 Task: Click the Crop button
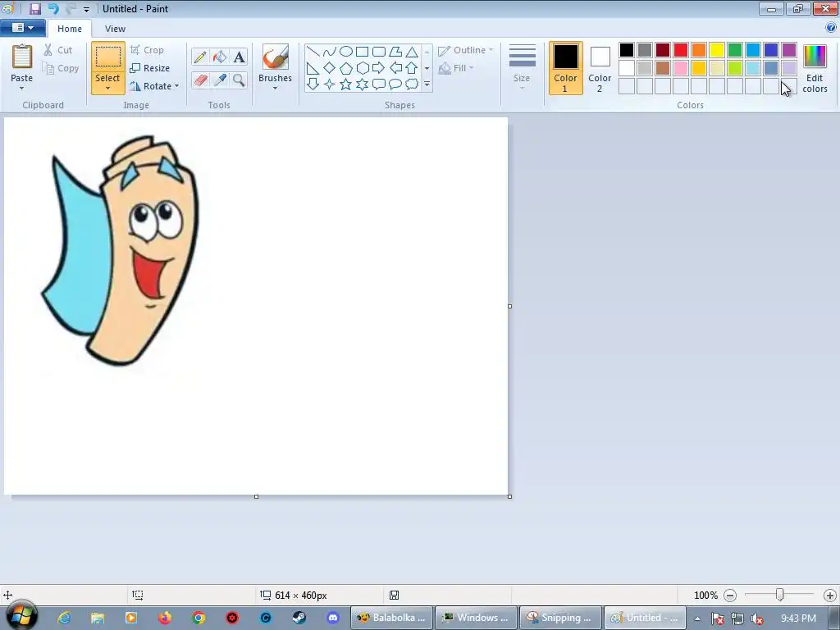pos(147,50)
